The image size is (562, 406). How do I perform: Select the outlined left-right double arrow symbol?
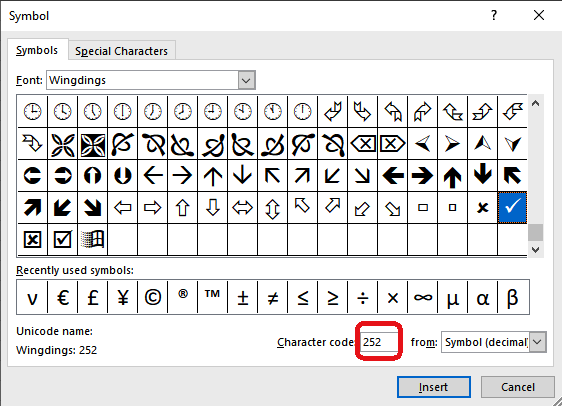coord(243,207)
